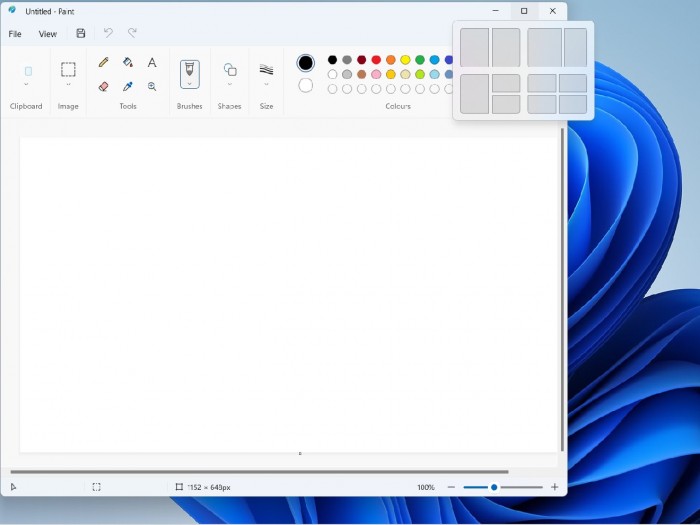700x525 pixels.
Task: Click the Undo arrow
Action: (x=108, y=33)
